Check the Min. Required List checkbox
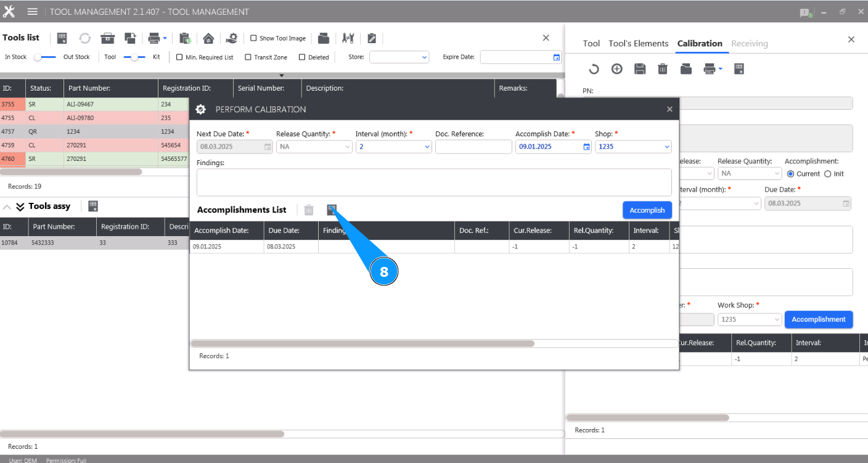The height and width of the screenshot is (463, 868). 179,57
